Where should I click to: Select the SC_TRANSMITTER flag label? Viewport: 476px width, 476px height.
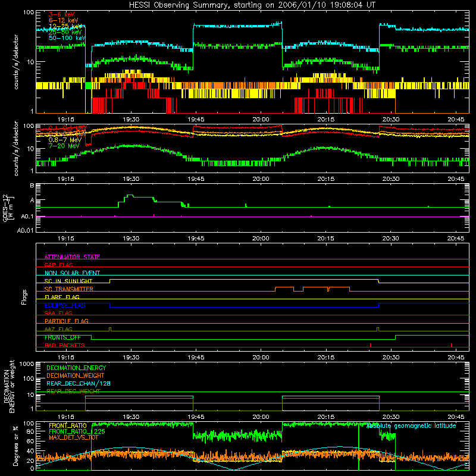[x=69, y=289]
